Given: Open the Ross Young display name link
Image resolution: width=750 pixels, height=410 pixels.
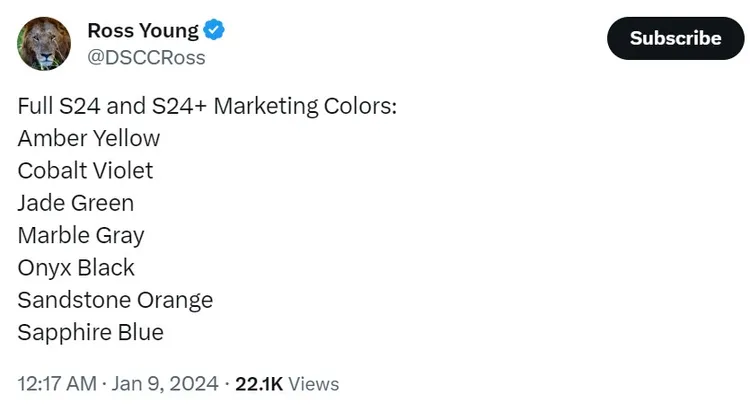Looking at the screenshot, I should click(x=142, y=31).
